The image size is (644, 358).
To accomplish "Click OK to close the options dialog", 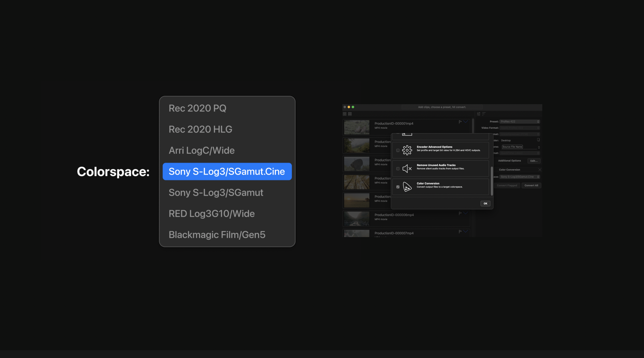I will click(485, 204).
